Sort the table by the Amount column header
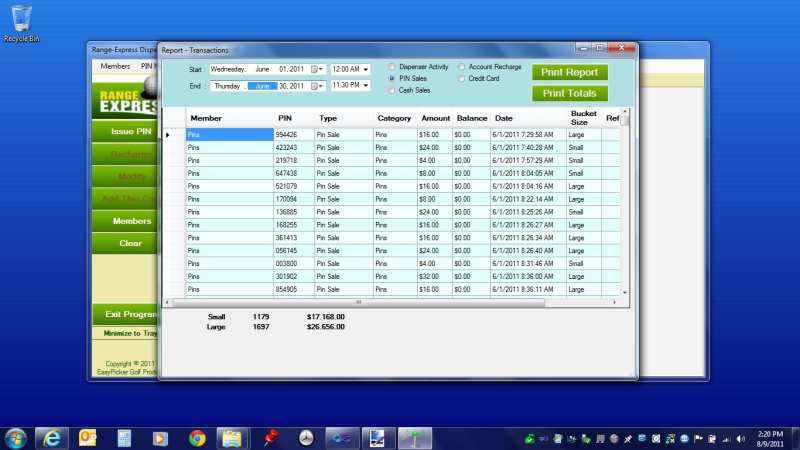Viewport: 800px width, 450px height. [x=436, y=118]
